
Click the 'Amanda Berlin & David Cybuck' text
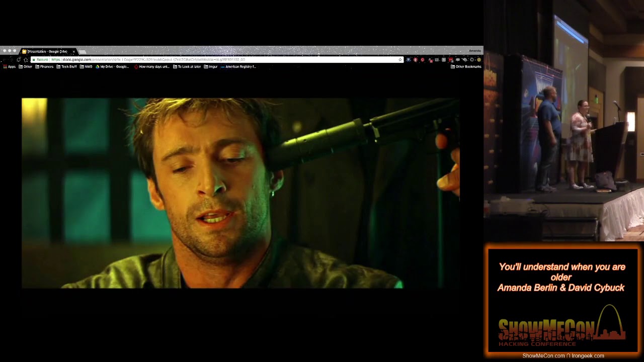point(561,288)
